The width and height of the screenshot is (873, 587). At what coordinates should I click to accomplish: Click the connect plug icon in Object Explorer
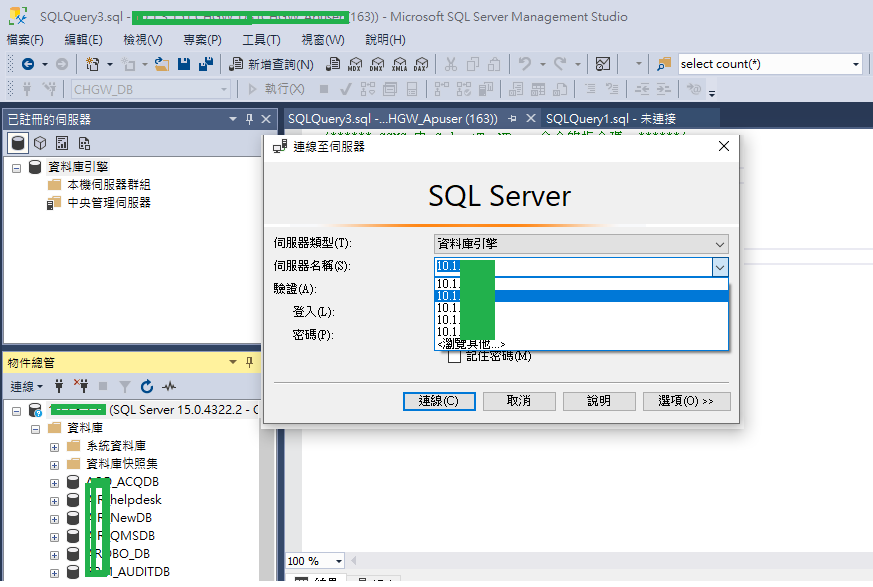[x=59, y=386]
